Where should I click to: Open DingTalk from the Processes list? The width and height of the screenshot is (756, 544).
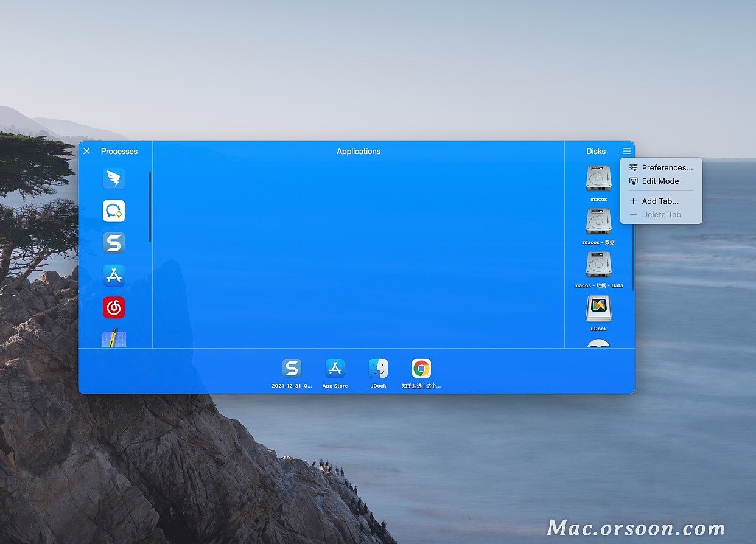point(114,178)
